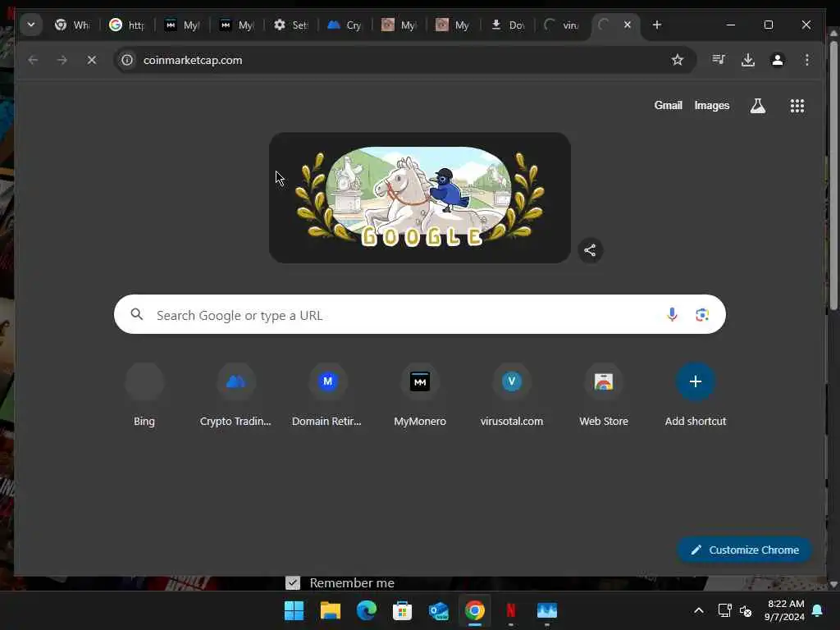Close the current loading tab

(628, 25)
